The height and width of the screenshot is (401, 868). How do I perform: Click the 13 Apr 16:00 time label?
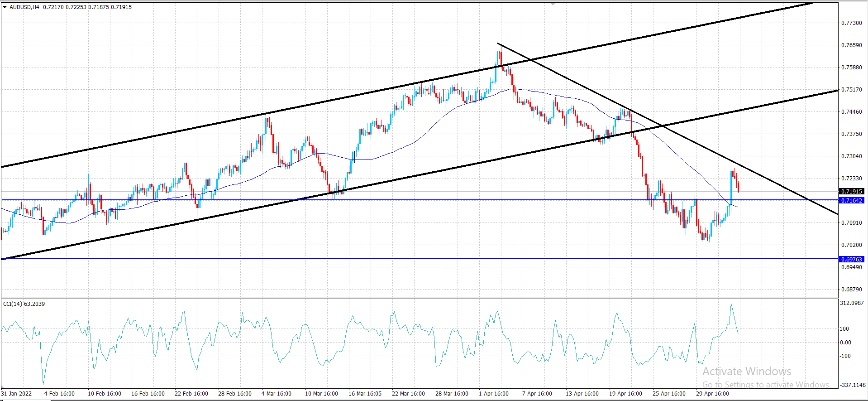pos(582,393)
